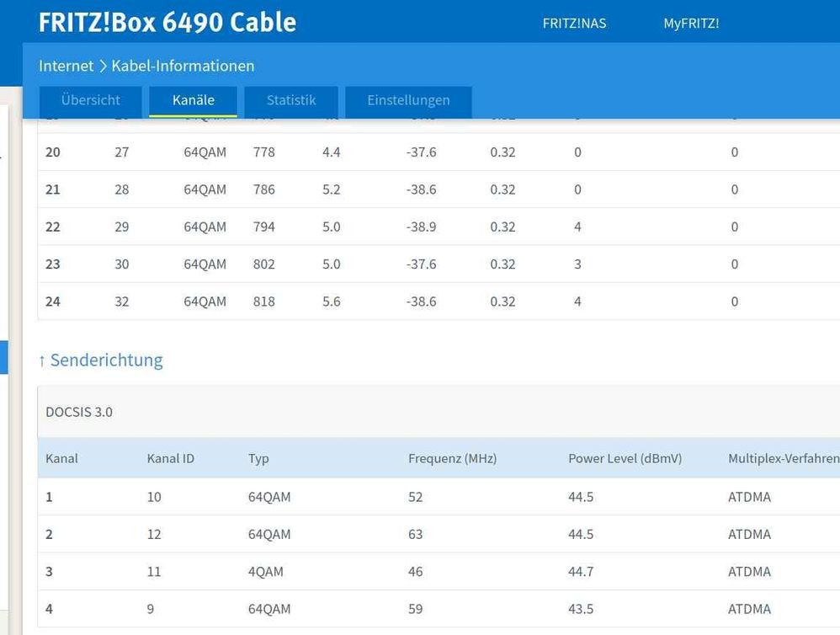This screenshot has height=635, width=840.
Task: Click the Kanal ID column header
Action: click(170, 459)
